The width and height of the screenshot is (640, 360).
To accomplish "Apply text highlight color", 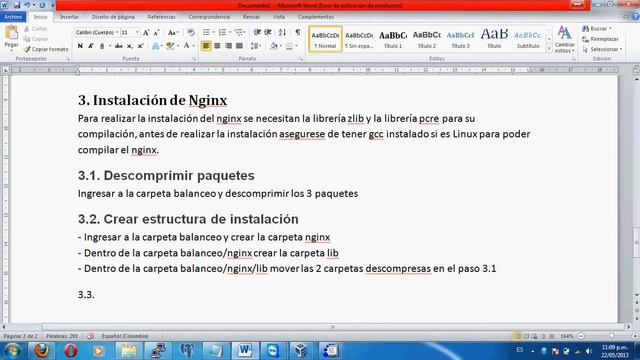I will [x=170, y=46].
